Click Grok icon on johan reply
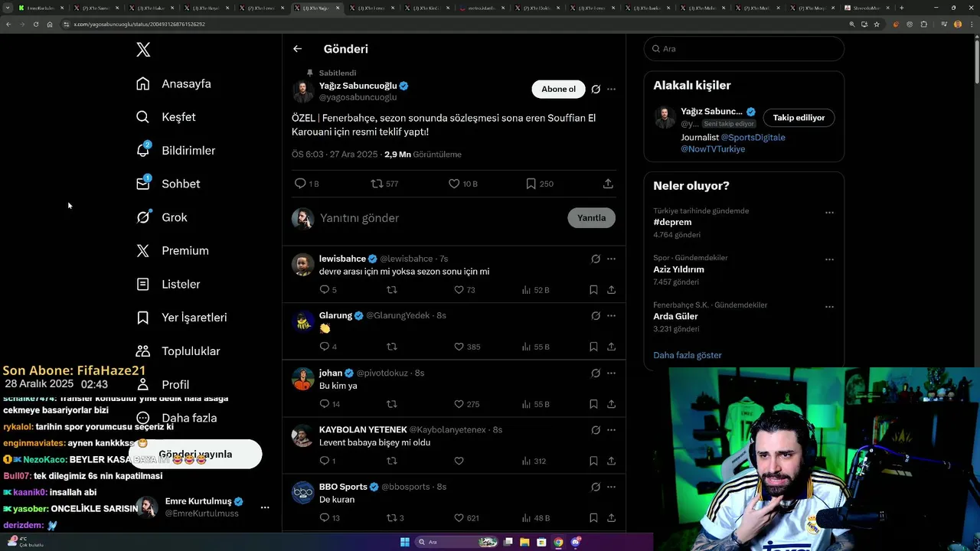Viewport: 980px width, 551px height. pos(596,373)
